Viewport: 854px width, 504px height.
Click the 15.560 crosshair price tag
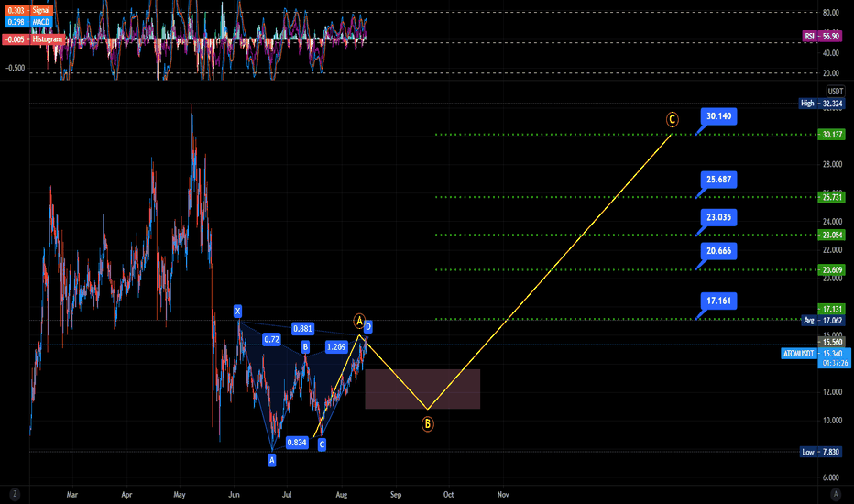point(832,342)
